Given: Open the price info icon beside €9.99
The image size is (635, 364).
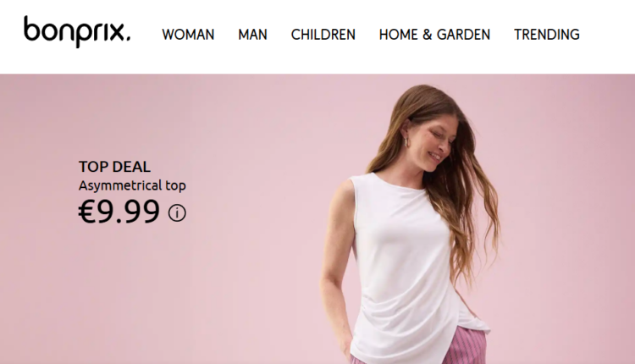Looking at the screenshot, I should pyautogui.click(x=177, y=213).
